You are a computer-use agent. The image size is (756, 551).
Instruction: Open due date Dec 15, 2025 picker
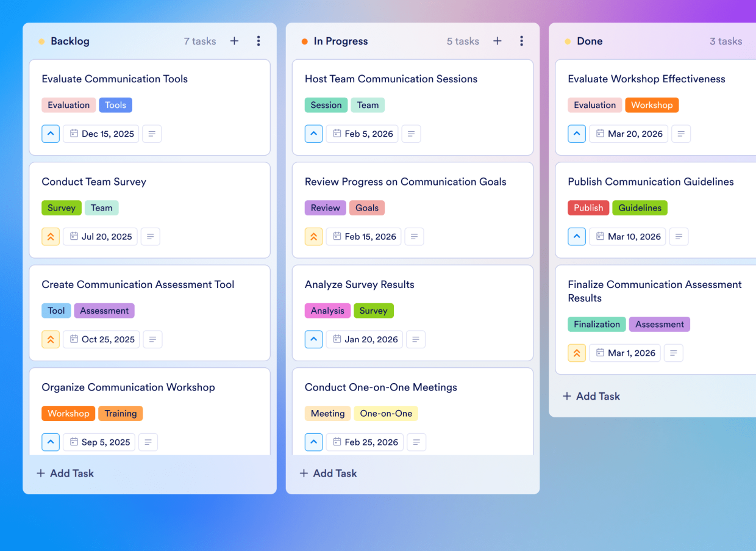pos(101,134)
